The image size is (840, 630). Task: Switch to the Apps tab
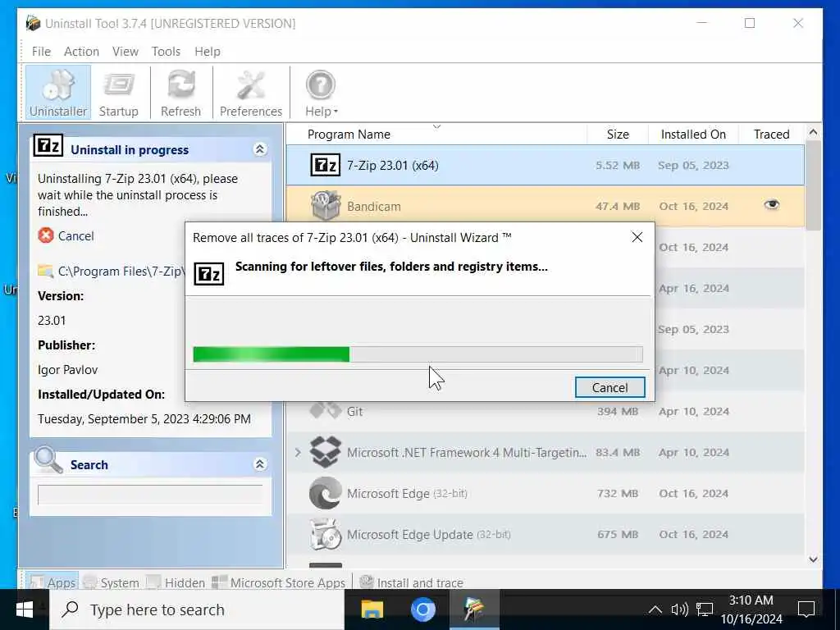tap(52, 582)
